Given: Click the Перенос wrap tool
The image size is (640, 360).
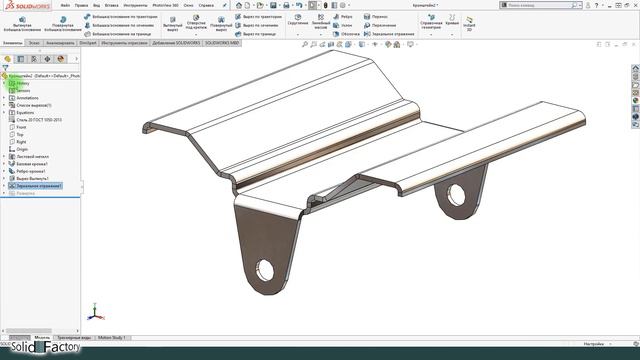Looking at the screenshot, I should click(x=376, y=17).
